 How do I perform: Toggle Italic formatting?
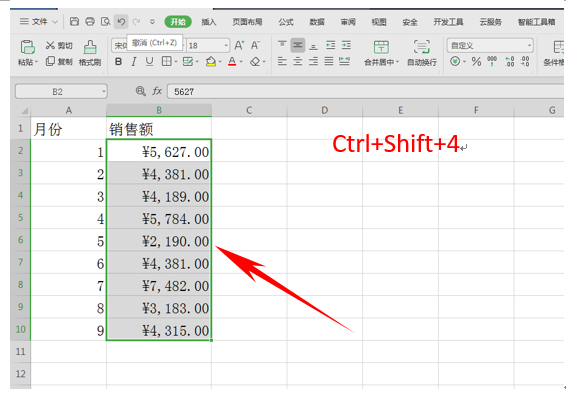point(134,62)
